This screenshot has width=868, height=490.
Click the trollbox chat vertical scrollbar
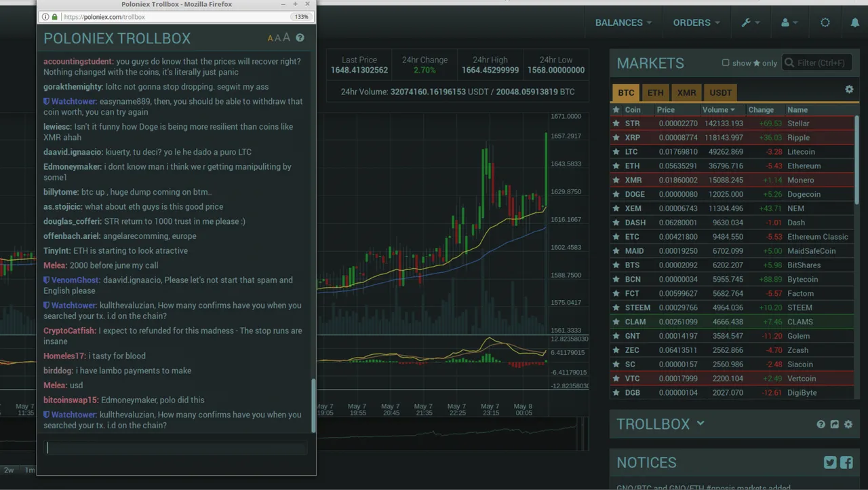[313, 406]
